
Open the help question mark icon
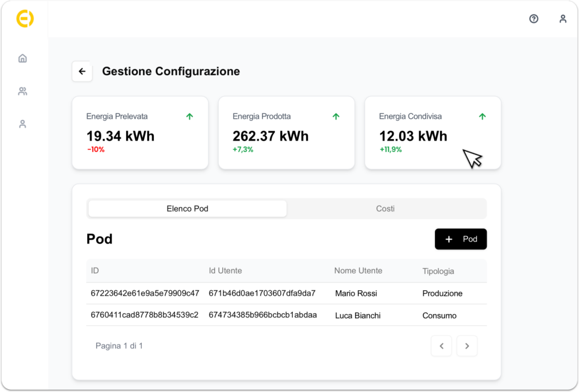(x=534, y=19)
